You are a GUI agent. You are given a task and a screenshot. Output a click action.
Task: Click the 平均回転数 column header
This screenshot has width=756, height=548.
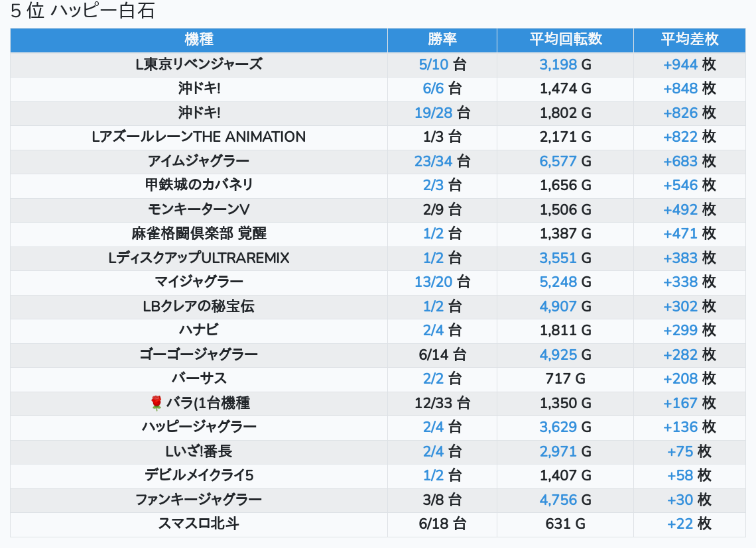coord(565,40)
